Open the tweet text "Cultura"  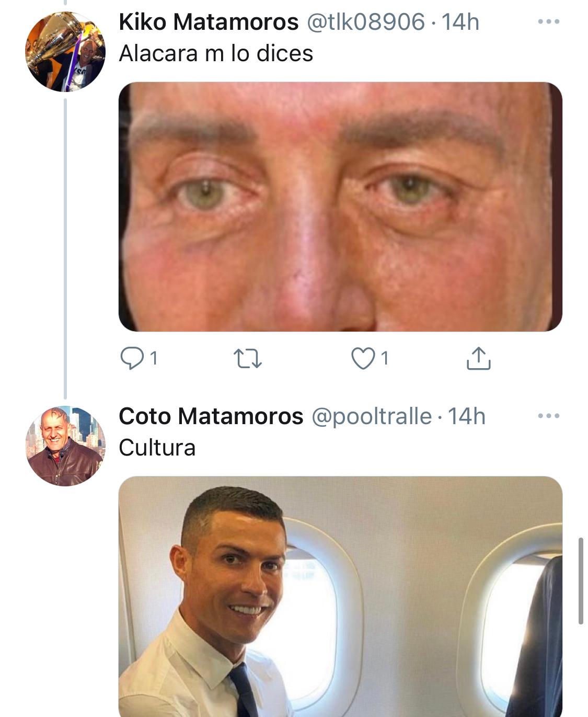(157, 448)
